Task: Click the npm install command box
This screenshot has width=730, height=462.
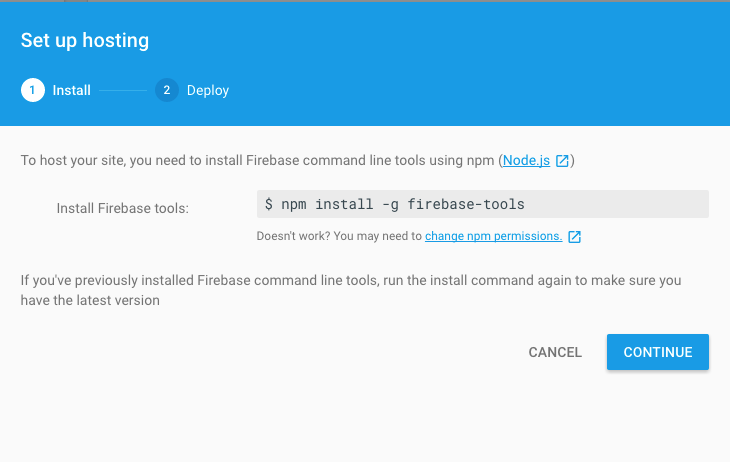Action: point(482,204)
